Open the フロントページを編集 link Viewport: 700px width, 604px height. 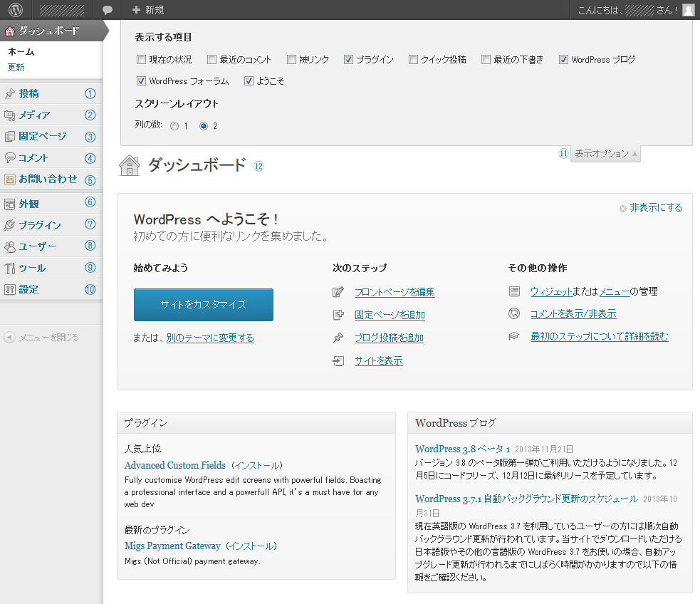coord(395,292)
